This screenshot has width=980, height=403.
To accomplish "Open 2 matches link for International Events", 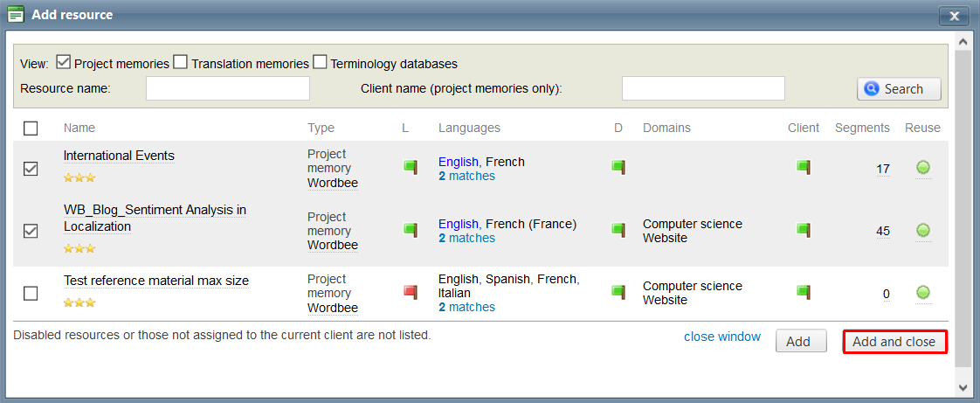I will pyautogui.click(x=466, y=176).
